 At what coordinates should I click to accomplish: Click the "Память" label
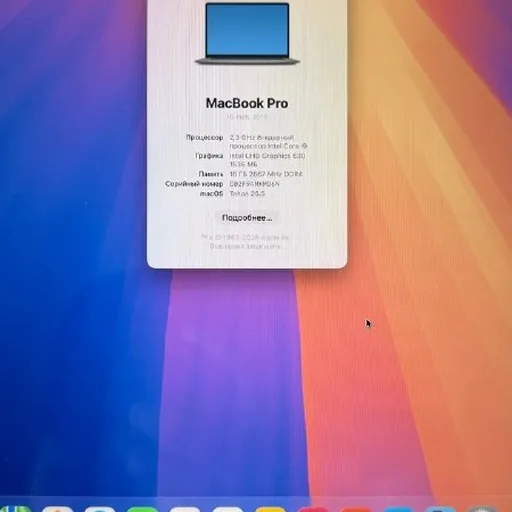(x=211, y=174)
